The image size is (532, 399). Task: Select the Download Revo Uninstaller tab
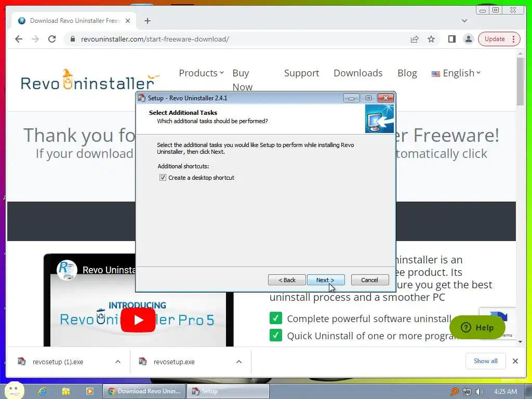click(x=74, y=21)
